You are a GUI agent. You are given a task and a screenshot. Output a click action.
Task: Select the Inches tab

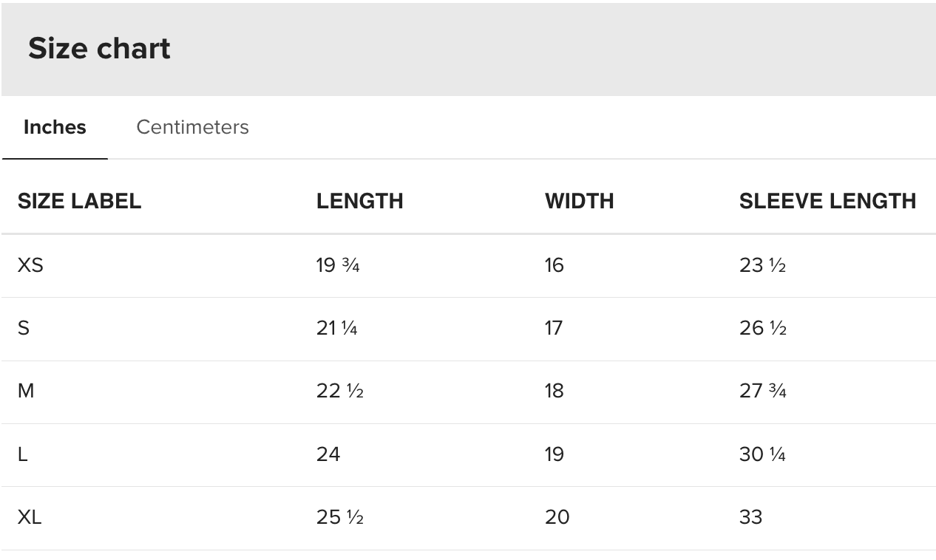pyautogui.click(x=55, y=127)
